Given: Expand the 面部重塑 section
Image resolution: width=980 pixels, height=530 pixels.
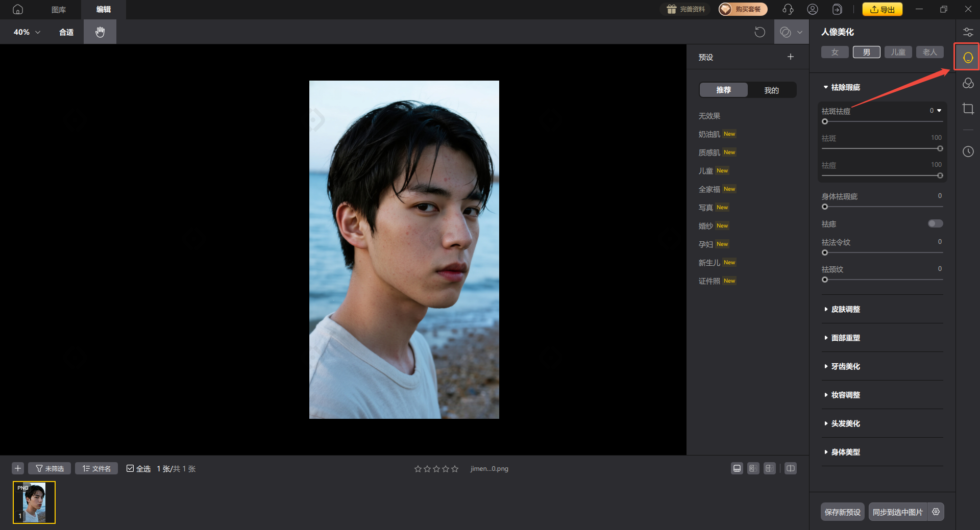Looking at the screenshot, I should coord(845,338).
